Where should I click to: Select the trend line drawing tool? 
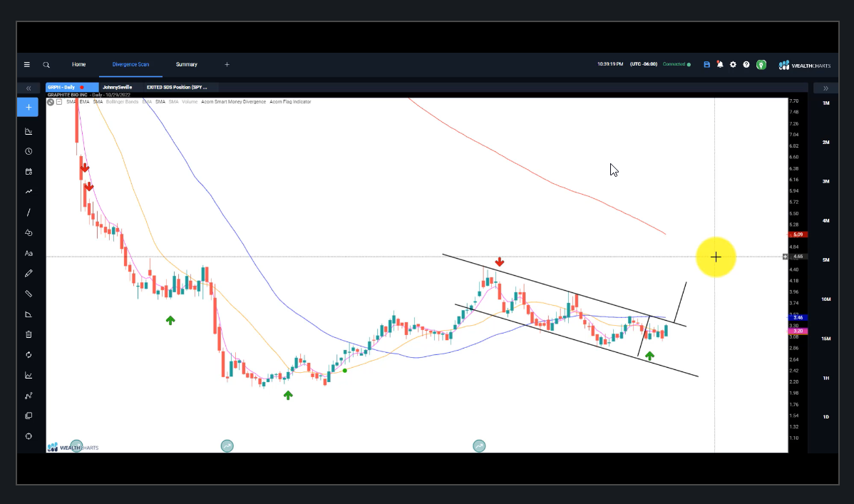coord(29,212)
